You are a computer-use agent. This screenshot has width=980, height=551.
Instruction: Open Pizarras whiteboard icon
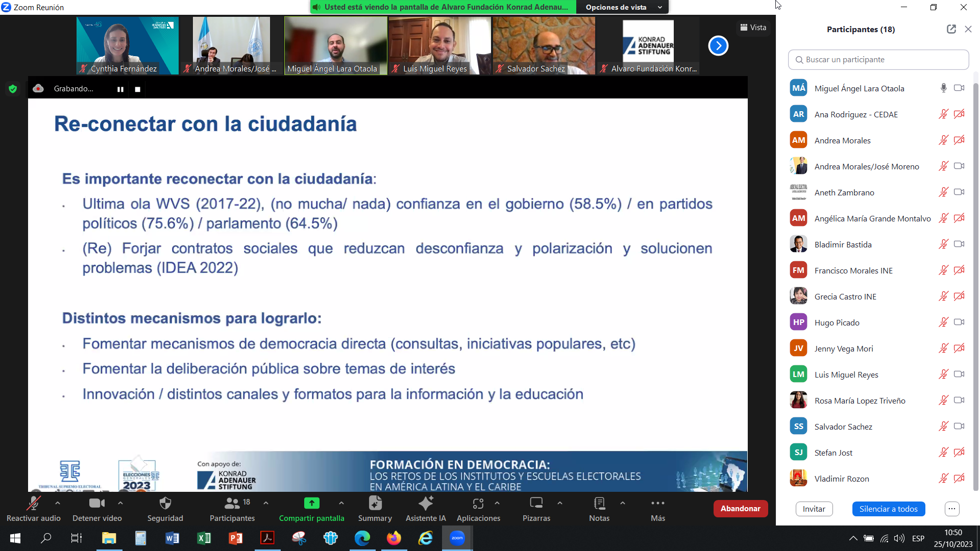pyautogui.click(x=536, y=504)
